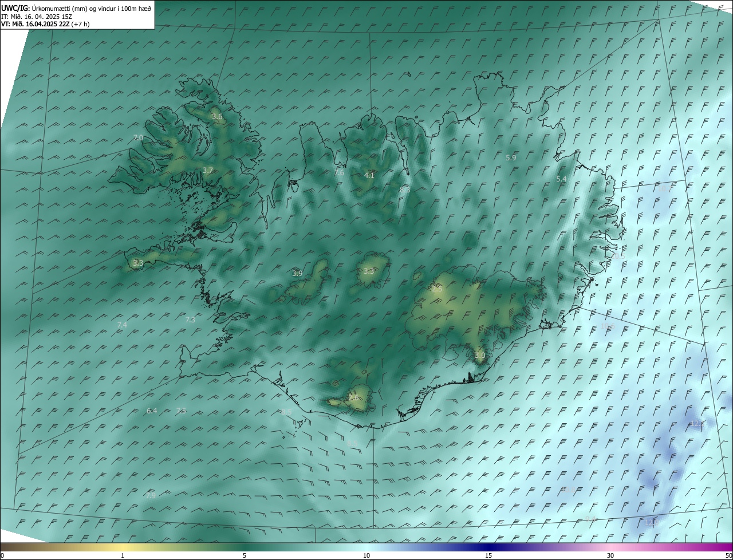The image size is (733, 560).
Task: Click the 7.9 value label
Action: [151, 495]
